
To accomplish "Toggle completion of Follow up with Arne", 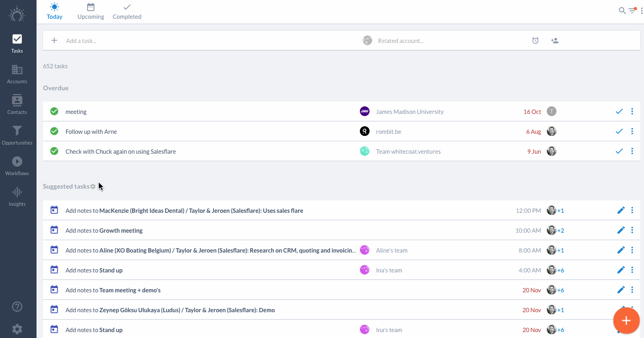I will tap(54, 132).
